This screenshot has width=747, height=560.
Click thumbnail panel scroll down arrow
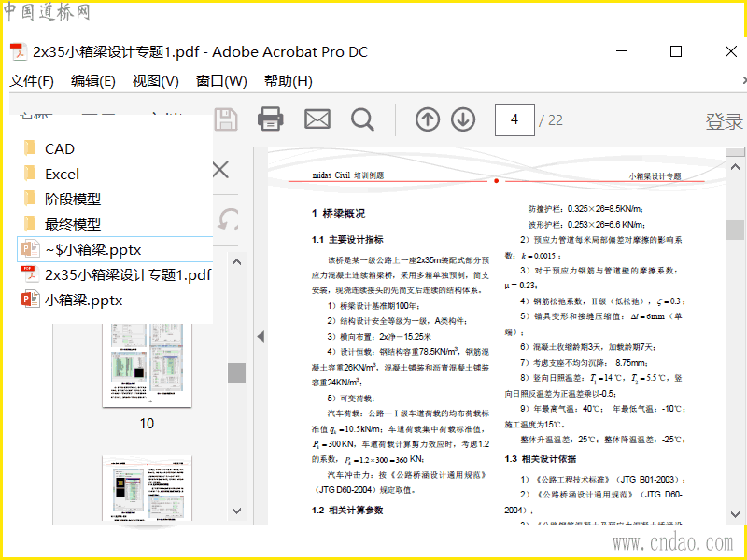click(x=236, y=511)
